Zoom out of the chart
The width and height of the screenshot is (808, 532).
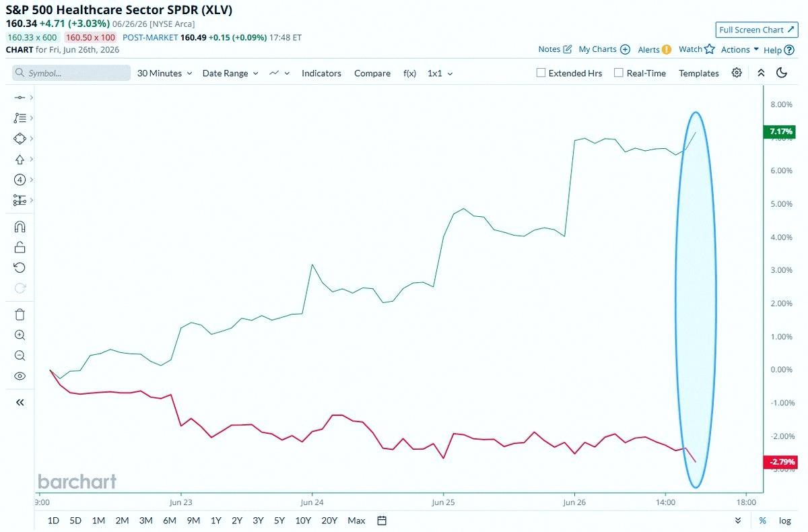pyautogui.click(x=20, y=356)
